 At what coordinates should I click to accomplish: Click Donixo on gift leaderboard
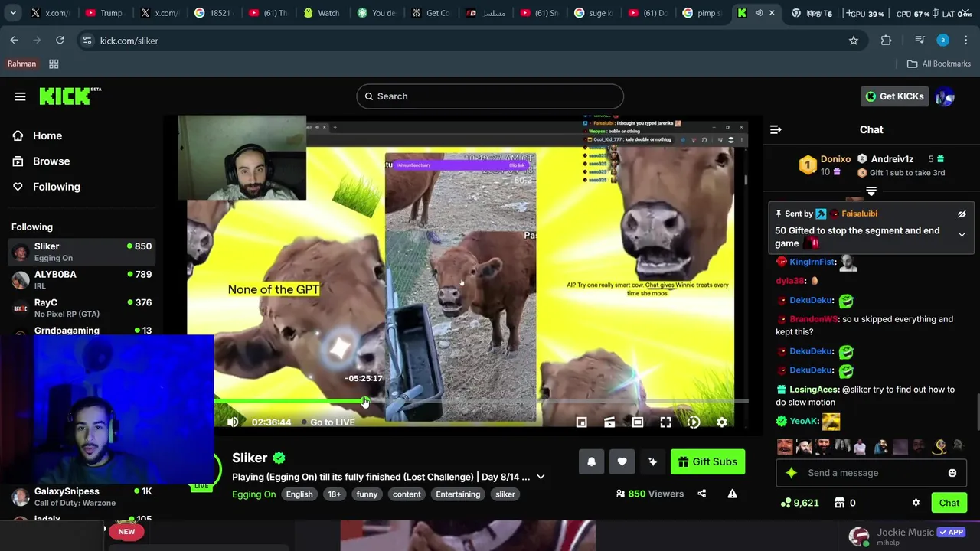(835, 159)
